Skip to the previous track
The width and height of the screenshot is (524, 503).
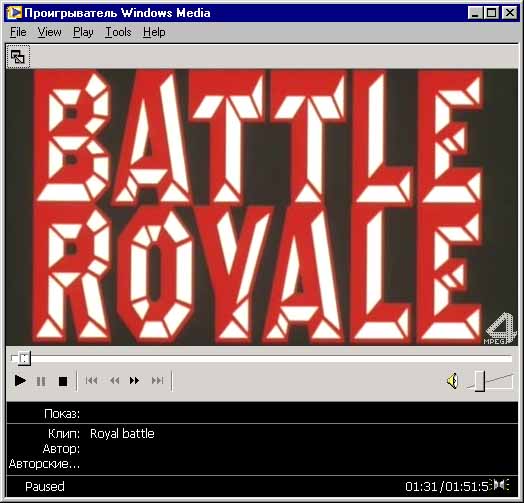(92, 381)
